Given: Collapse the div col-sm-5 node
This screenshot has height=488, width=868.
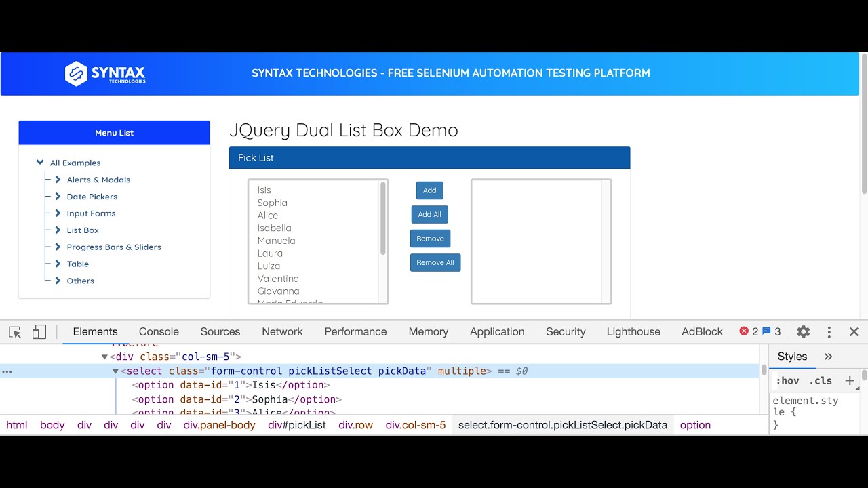Looking at the screenshot, I should pos(104,357).
